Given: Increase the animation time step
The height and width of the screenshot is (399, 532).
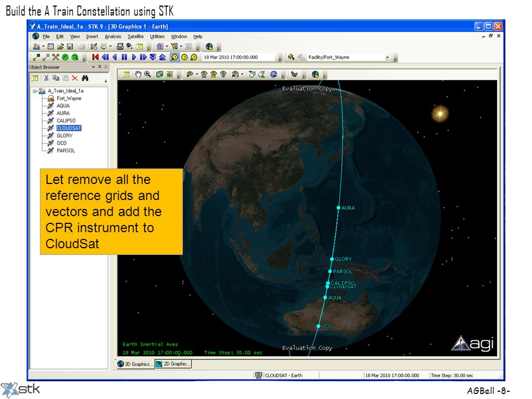Looking at the screenshot, I should [162, 57].
